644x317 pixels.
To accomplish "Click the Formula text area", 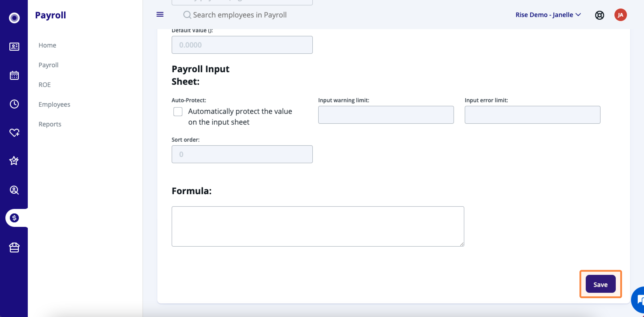I will pyautogui.click(x=318, y=226).
